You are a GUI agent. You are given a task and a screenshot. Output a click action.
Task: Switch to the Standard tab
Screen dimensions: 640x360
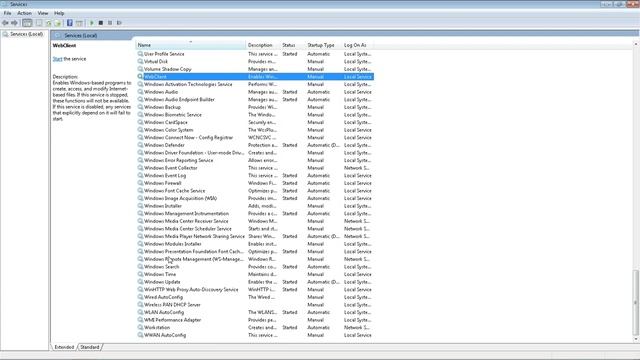[x=90, y=347]
